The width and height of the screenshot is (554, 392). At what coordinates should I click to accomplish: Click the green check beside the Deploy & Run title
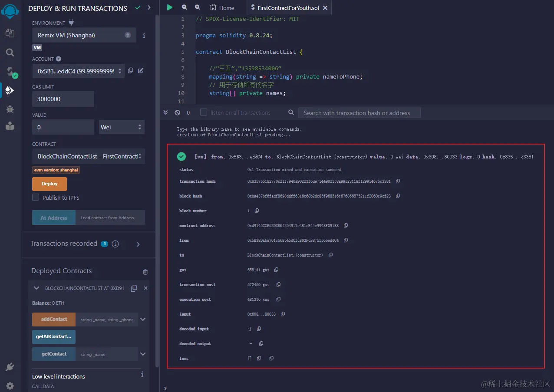click(138, 7)
